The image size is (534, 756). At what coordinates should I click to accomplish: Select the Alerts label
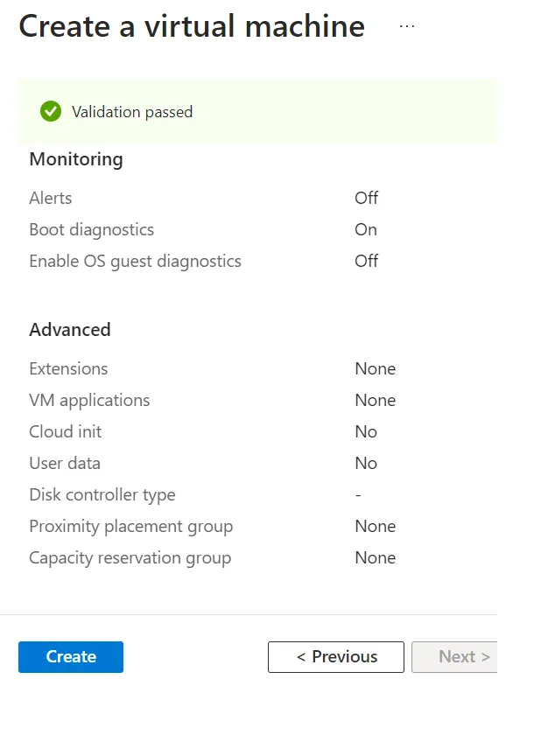(51, 198)
